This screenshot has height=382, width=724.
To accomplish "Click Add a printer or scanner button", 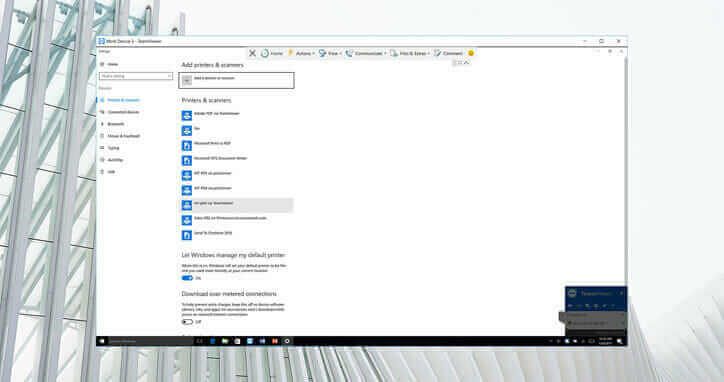I will tap(236, 80).
